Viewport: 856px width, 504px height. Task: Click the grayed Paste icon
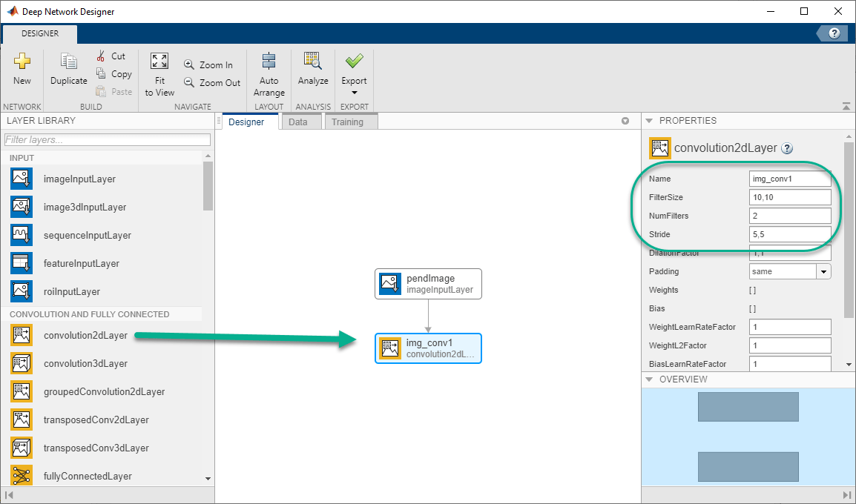100,91
